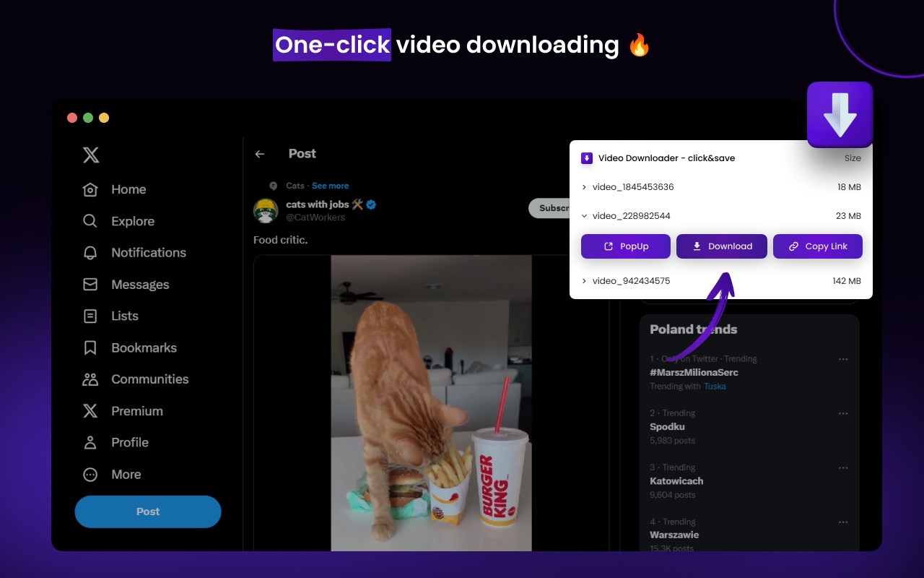This screenshot has width=924, height=578.
Task: Click the Download button
Action: [x=722, y=246]
